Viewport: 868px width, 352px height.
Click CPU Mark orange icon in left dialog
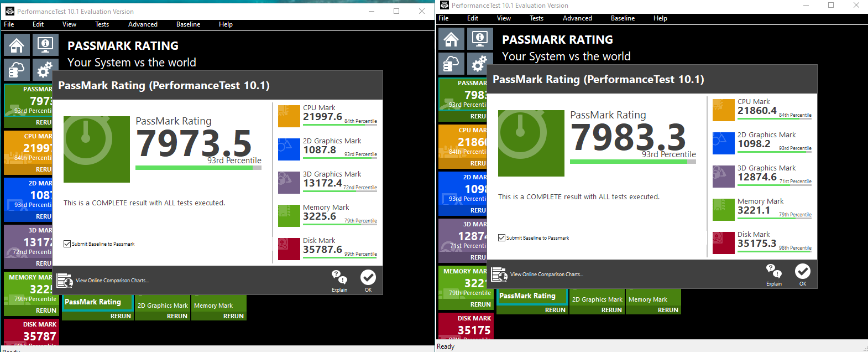[289, 116]
